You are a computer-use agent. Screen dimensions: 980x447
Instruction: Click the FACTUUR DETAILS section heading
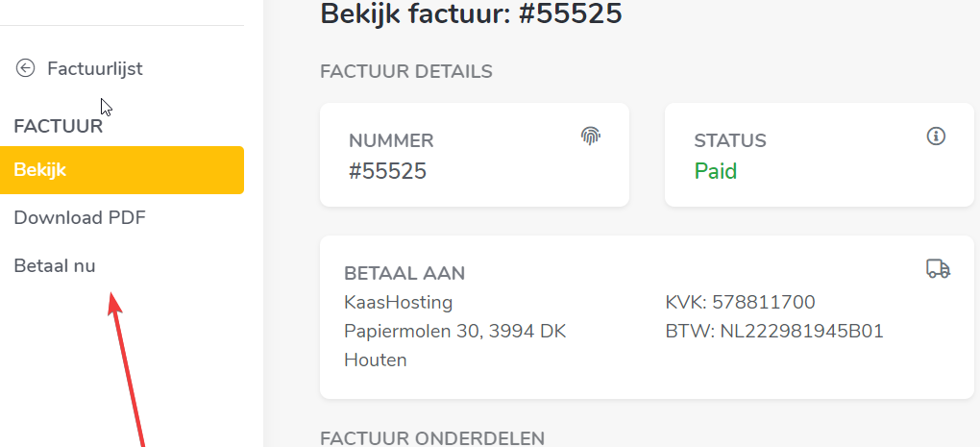click(x=405, y=71)
